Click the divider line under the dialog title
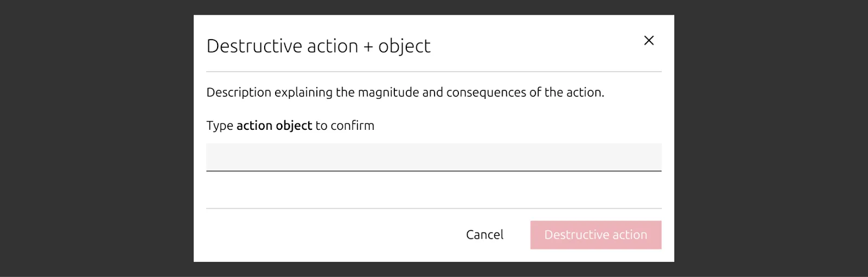 pos(433,72)
